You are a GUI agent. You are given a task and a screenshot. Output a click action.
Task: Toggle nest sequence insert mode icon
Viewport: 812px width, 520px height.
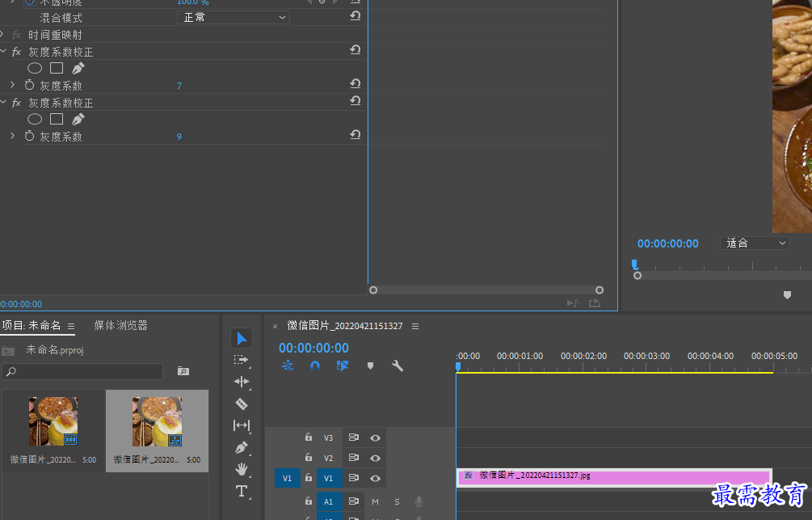(288, 366)
